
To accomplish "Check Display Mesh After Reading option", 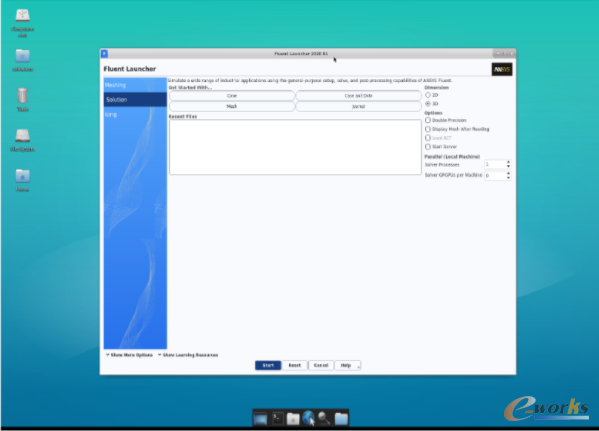I will pos(428,129).
